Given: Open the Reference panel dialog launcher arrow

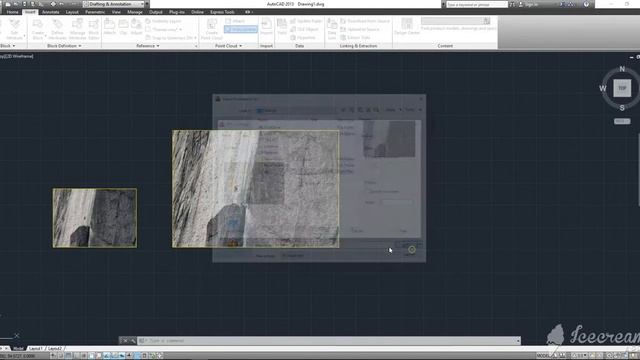Looking at the screenshot, I should point(196,46).
